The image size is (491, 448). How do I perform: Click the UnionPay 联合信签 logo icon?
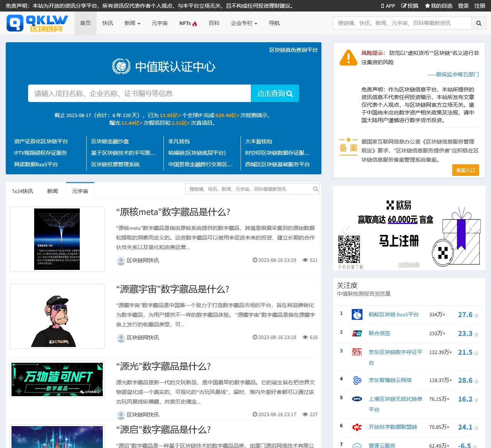click(x=357, y=333)
